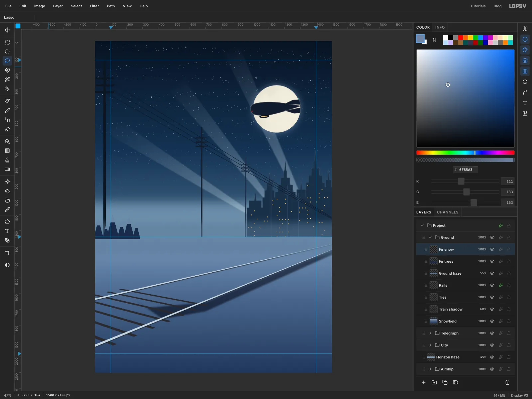Click the red color swatch
Image resolution: width=532 pixels, height=399 pixels.
pyautogui.click(x=461, y=38)
